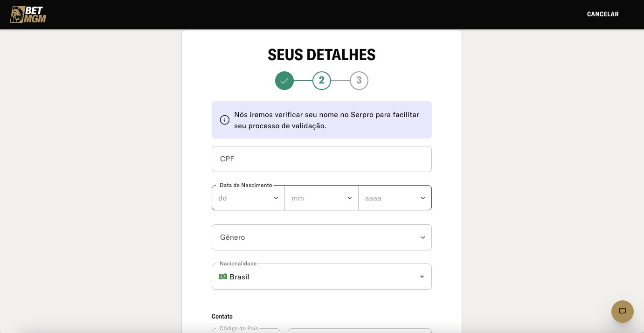The height and width of the screenshot is (333, 644).
Task: Click the Gênero chevron arrow
Action: [423, 237]
